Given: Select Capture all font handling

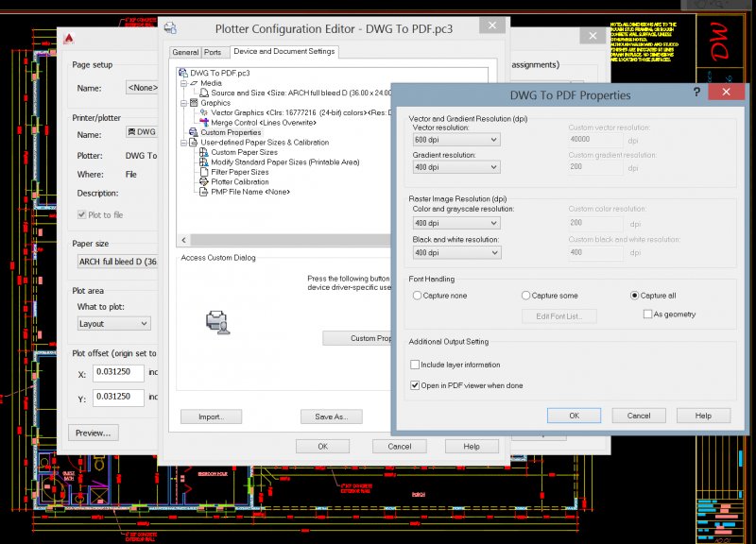Looking at the screenshot, I should [x=634, y=296].
